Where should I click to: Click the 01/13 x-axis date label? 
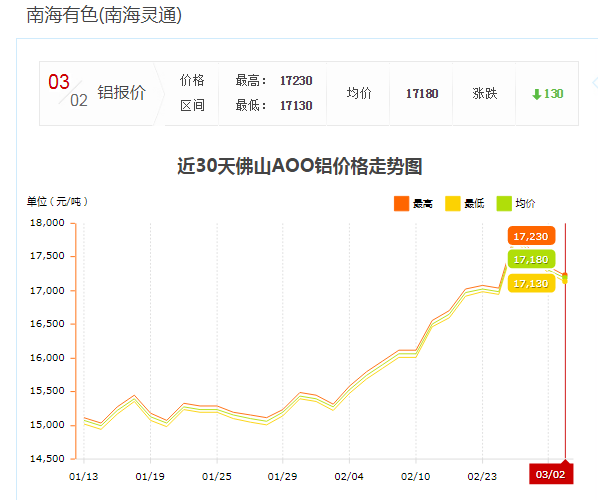84,476
